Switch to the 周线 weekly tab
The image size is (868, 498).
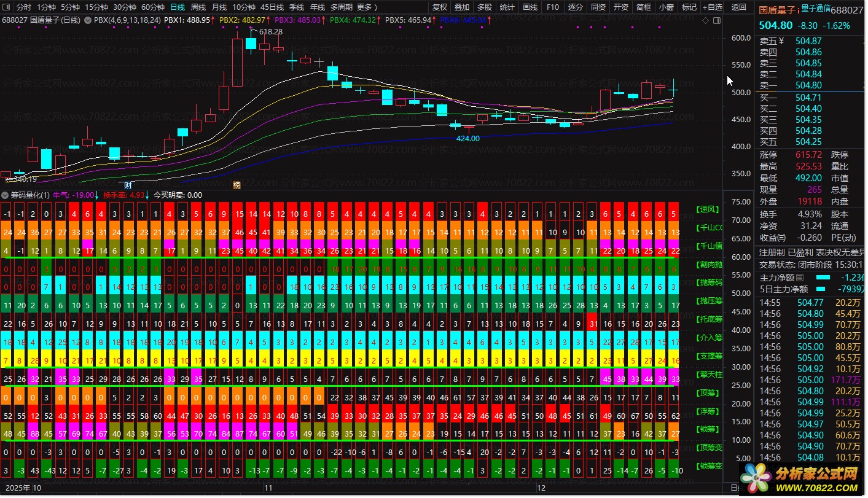(198, 7)
